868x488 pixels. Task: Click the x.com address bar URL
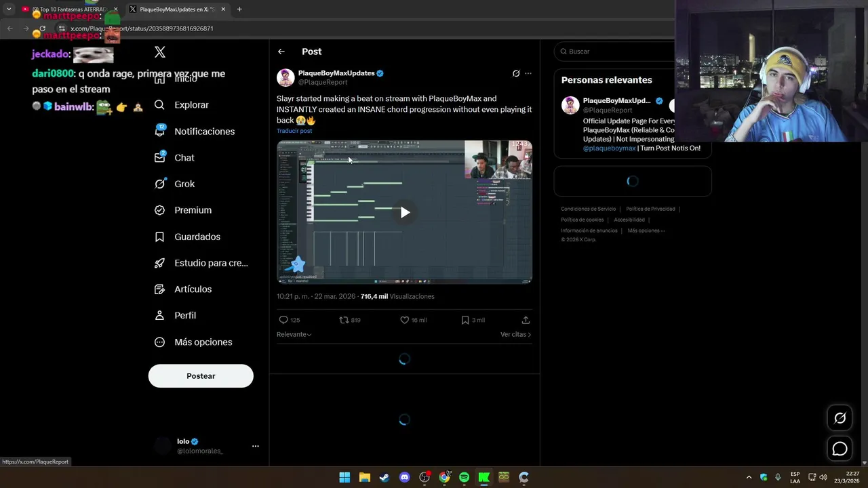pyautogui.click(x=142, y=28)
